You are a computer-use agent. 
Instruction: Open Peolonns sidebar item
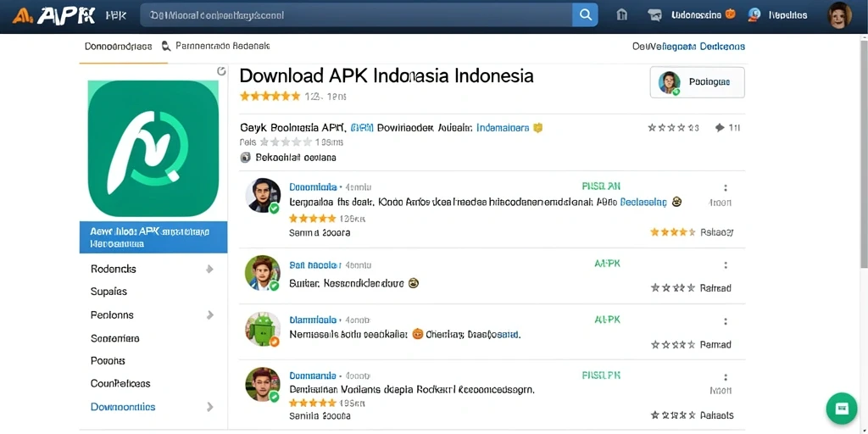click(113, 315)
